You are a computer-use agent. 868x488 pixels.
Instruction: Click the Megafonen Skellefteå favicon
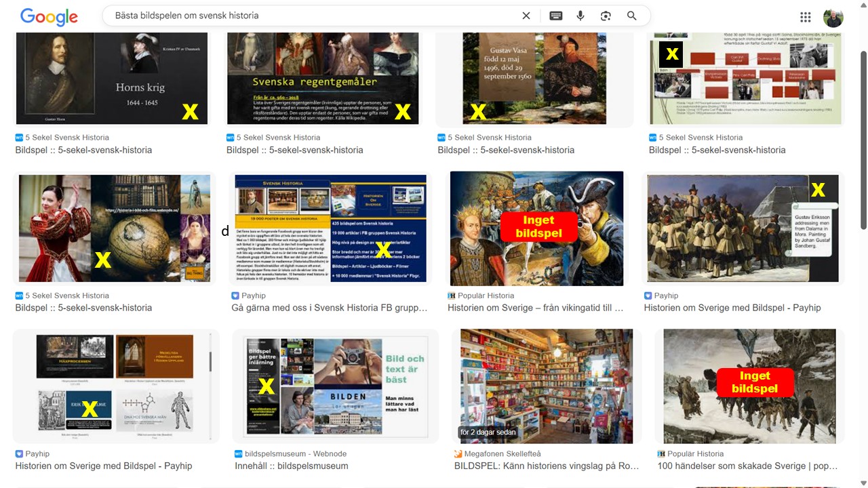[458, 453]
